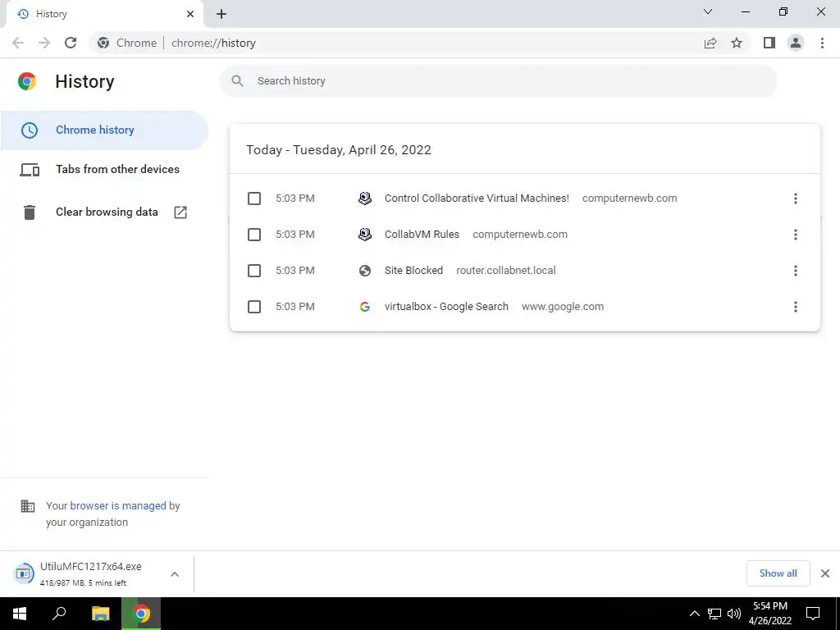Open Control Collaborative Virtual Machines! history link
Screen dimensions: 840x630
(477, 199)
